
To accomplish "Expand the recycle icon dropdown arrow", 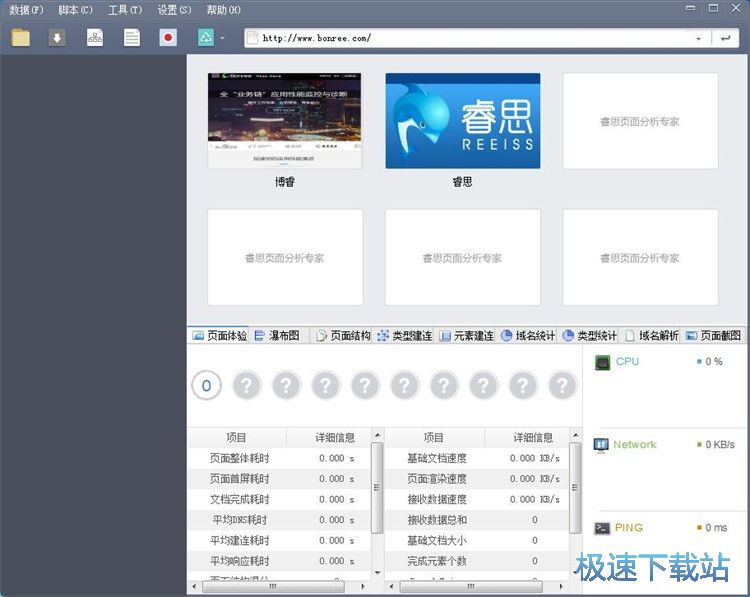I will coord(223,39).
